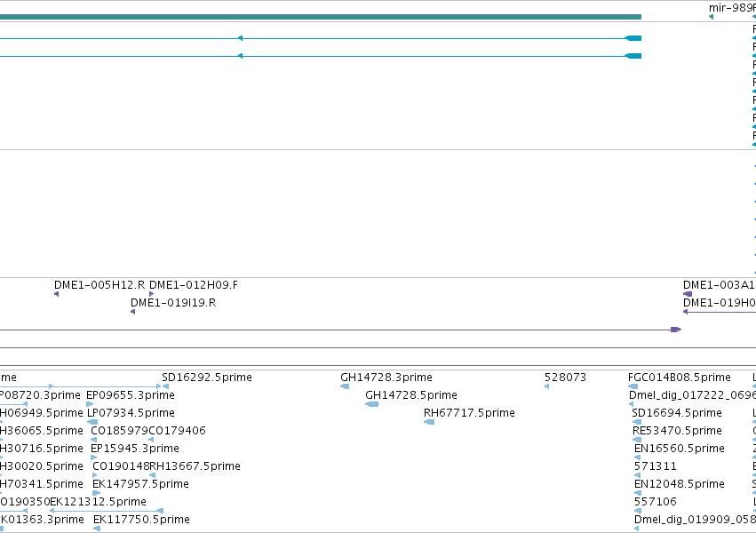Click the EST glyph under RH13667.5prime
This screenshot has width=756, height=533.
click(x=153, y=475)
